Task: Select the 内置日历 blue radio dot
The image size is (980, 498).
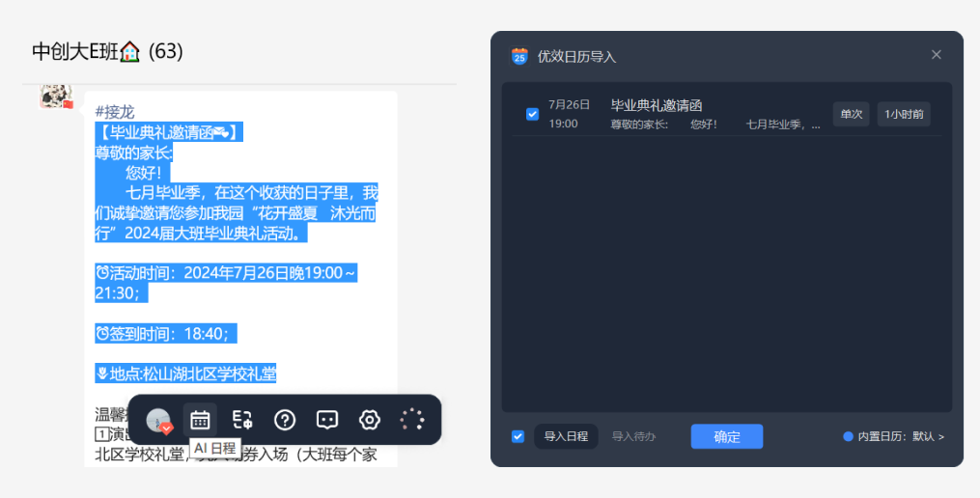Action: (x=848, y=436)
